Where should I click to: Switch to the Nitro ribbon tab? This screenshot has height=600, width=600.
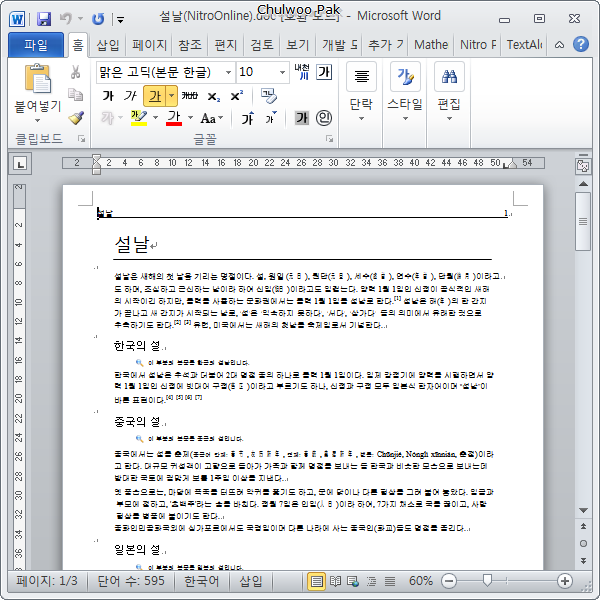coord(478,45)
